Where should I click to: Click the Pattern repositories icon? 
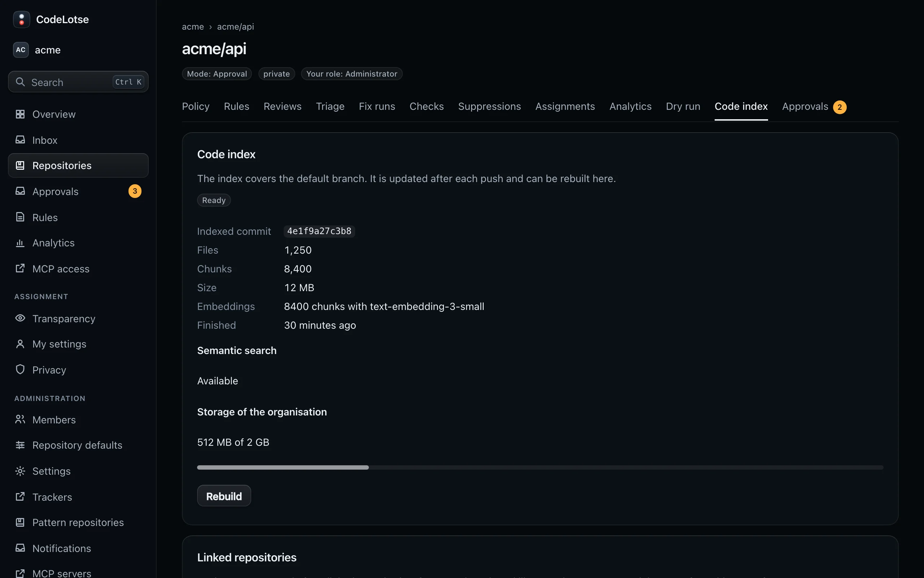[20, 522]
